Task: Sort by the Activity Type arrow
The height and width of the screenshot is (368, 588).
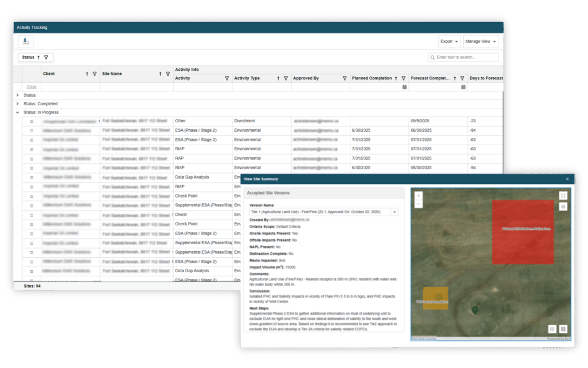Action: [x=278, y=78]
